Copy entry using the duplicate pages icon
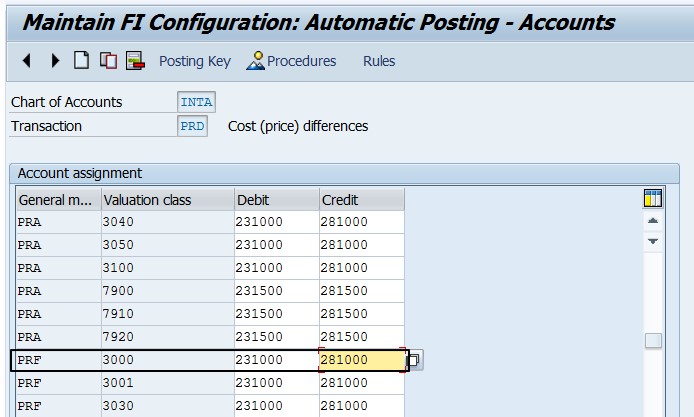This screenshot has width=694, height=417. 108,60
